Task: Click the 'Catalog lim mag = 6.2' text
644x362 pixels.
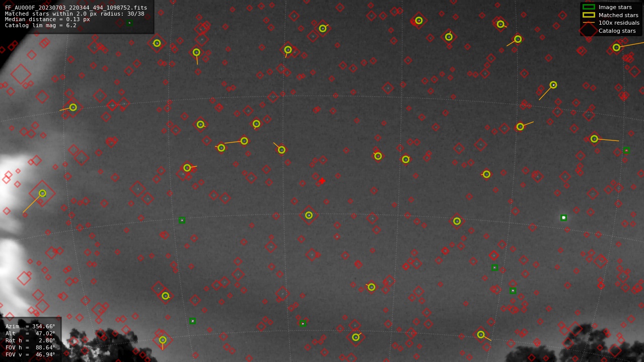Action: (41, 25)
